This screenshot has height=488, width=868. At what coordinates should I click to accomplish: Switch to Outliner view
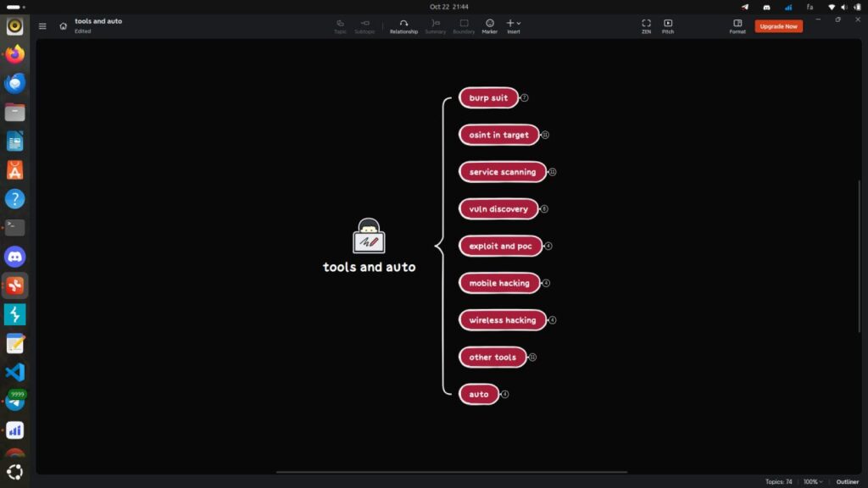pos(847,481)
